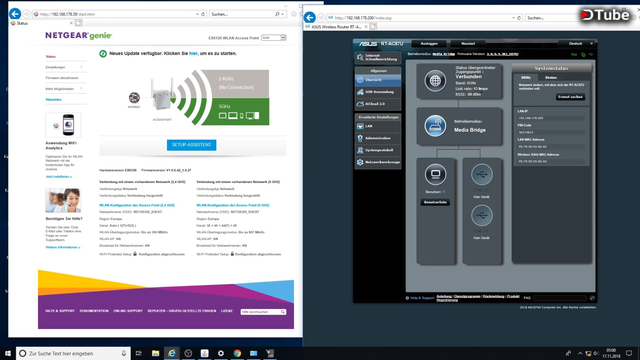Open WLAN-Konfiguration des Access Point (5 GHz) link
This screenshot has width=640, height=360.
click(x=233, y=205)
